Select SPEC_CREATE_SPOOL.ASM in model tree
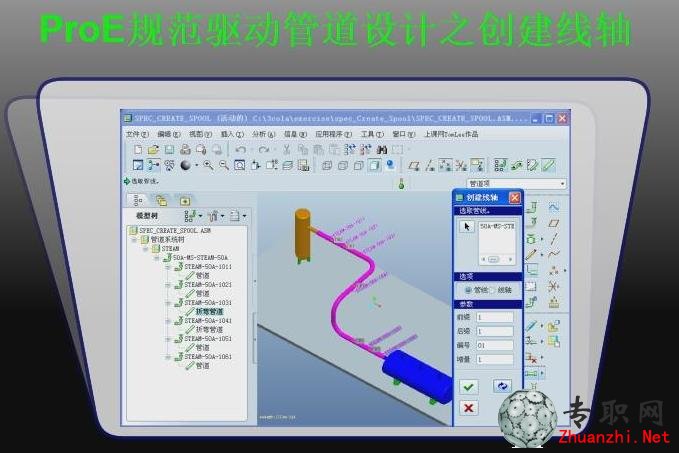The image size is (679, 453). click(175, 230)
